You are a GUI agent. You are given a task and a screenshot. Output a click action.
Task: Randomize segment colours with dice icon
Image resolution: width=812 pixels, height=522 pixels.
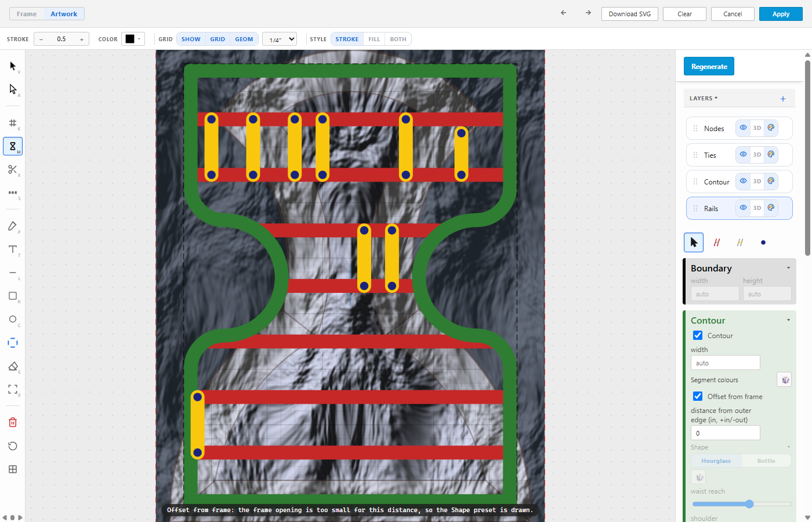[x=785, y=380]
